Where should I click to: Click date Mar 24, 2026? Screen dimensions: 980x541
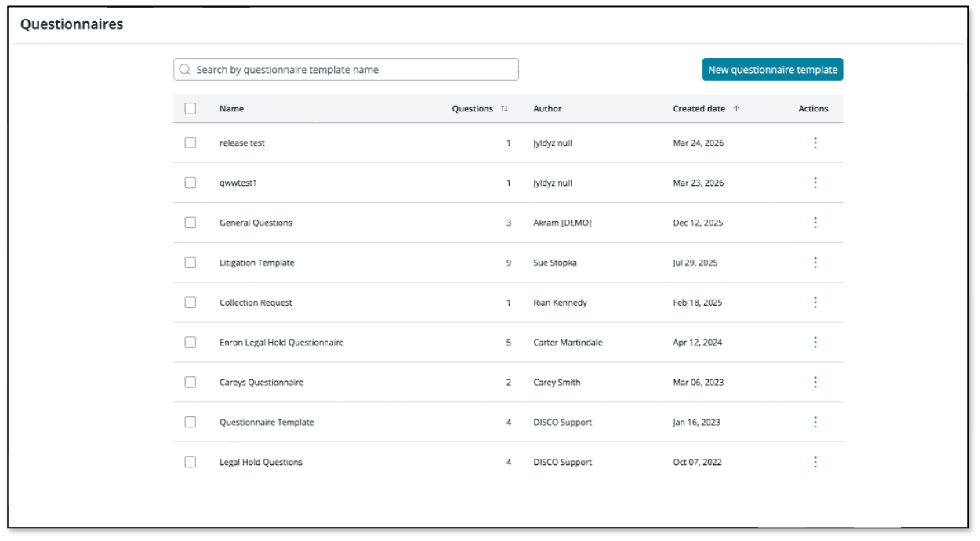click(x=699, y=143)
